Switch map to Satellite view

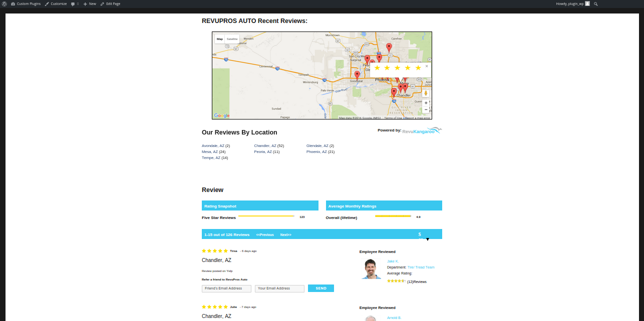click(x=232, y=39)
